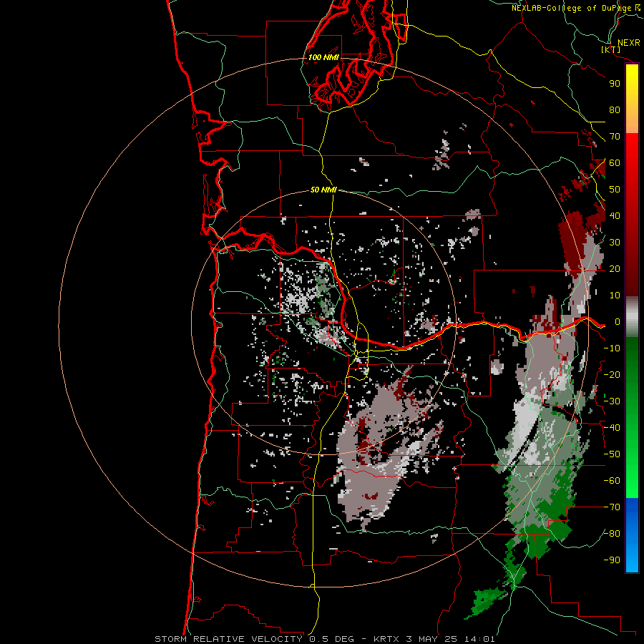The width and height of the screenshot is (644, 644).
Task: Click the "[KT]" units label above the scale
Action: click(611, 49)
